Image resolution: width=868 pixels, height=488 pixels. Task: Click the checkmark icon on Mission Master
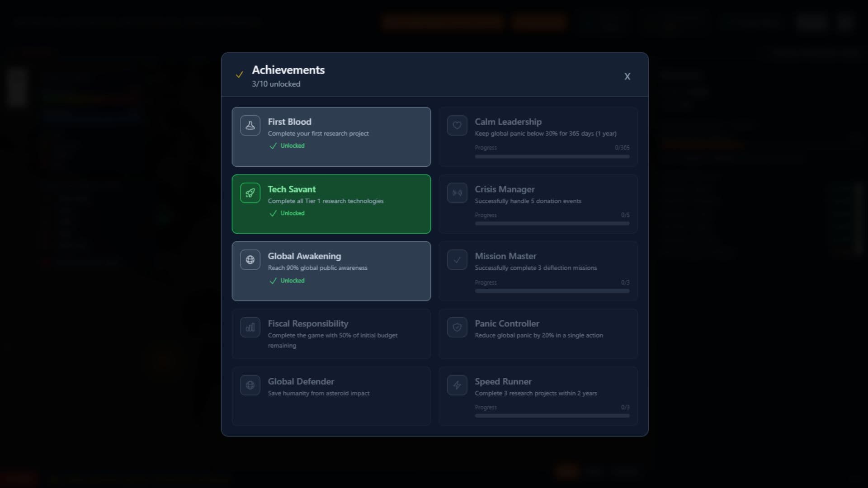pyautogui.click(x=457, y=259)
